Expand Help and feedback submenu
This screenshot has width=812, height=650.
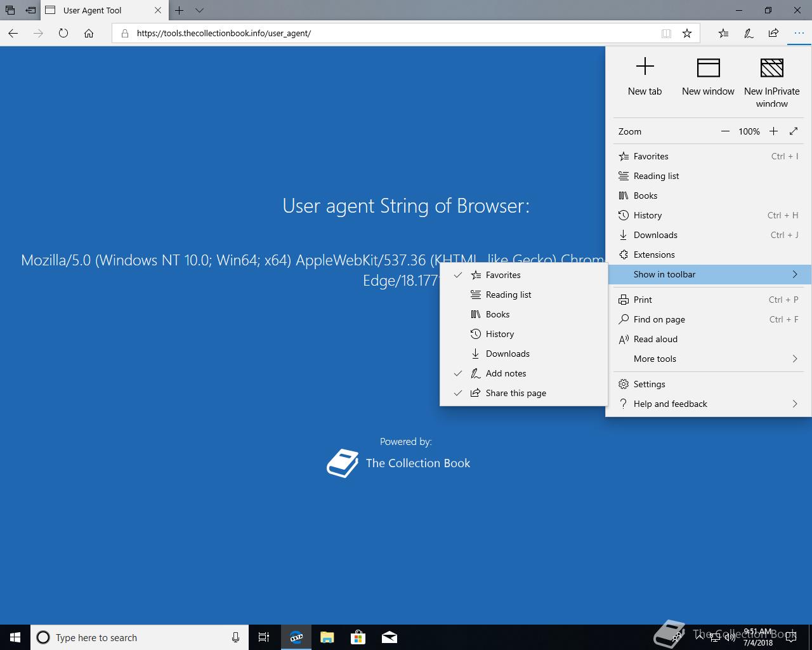click(x=709, y=404)
